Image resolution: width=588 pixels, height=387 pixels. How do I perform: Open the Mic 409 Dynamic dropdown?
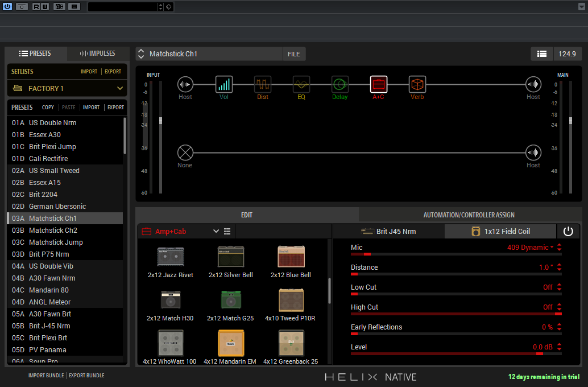point(530,248)
